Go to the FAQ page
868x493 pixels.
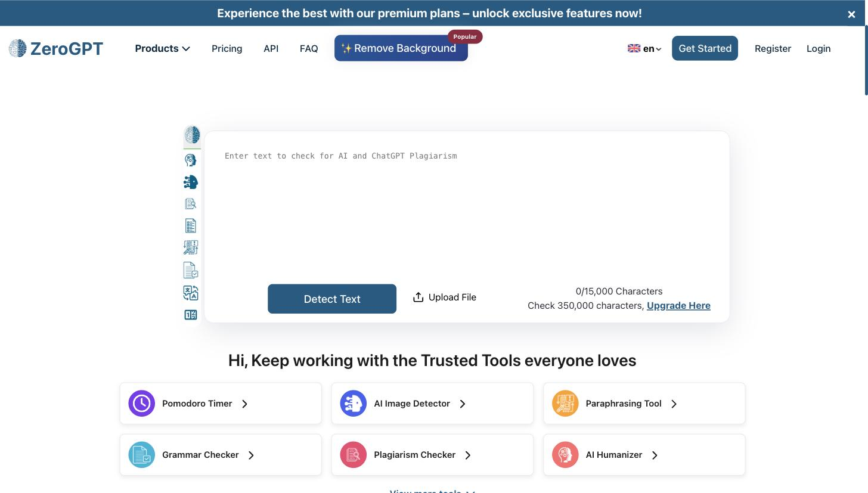[x=309, y=48]
